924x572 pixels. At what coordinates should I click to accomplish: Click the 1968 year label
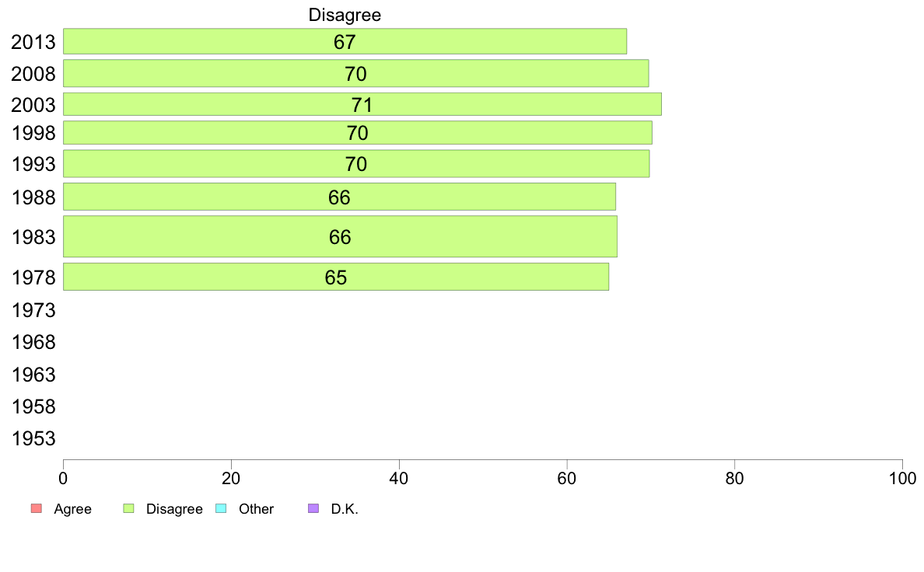(33, 342)
